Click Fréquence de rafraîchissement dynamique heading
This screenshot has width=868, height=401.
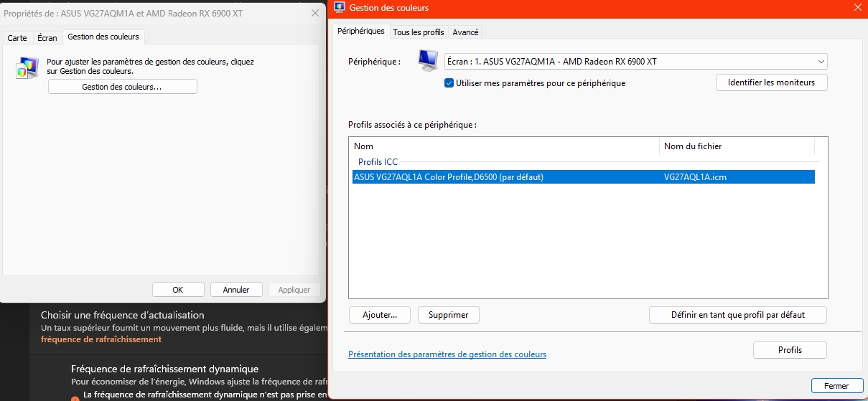tap(164, 369)
